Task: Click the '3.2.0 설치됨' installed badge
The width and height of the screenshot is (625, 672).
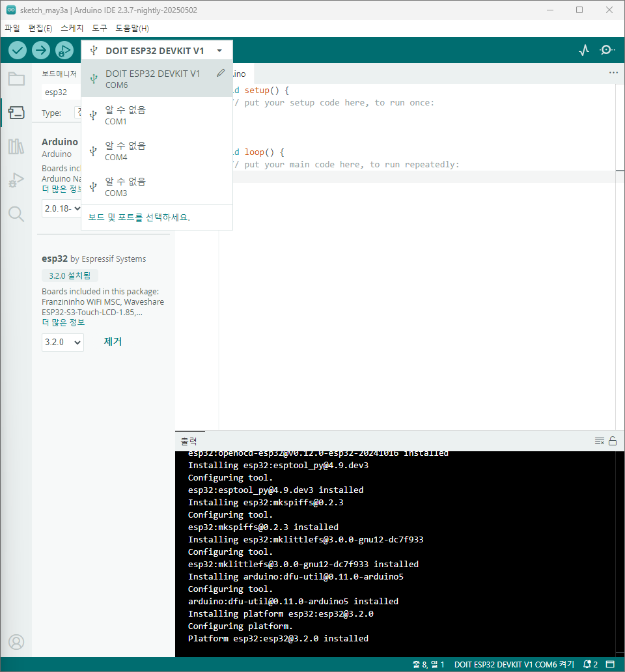Action: (70, 275)
